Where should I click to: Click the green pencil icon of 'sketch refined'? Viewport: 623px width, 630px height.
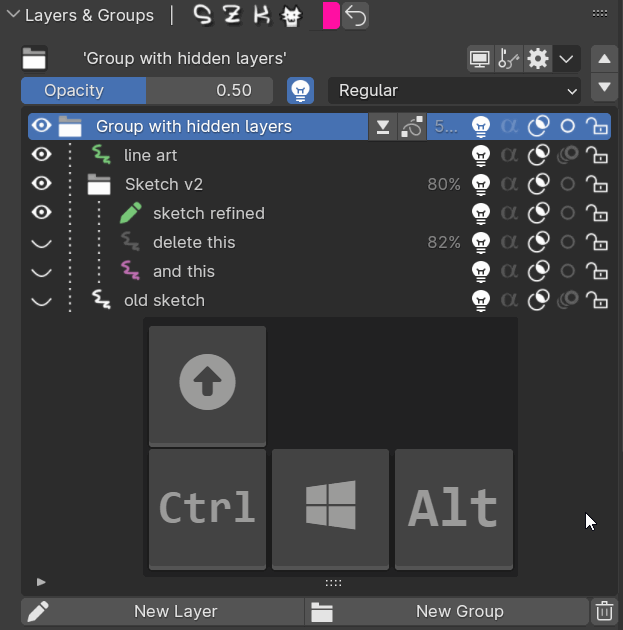point(131,213)
